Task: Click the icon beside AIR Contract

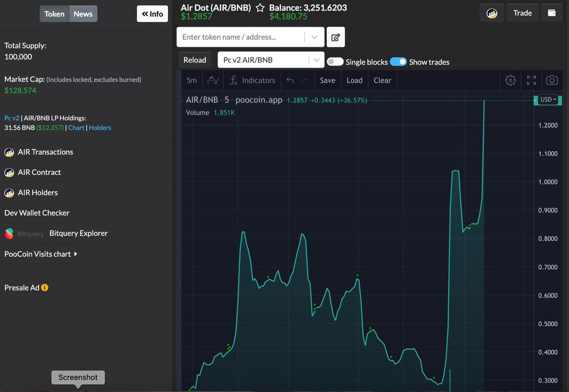Action: (x=9, y=173)
